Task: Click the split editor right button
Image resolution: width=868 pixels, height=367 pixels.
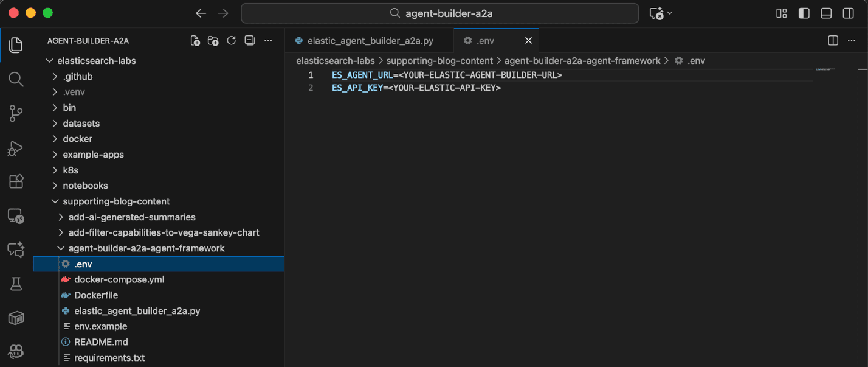Action: [x=833, y=41]
